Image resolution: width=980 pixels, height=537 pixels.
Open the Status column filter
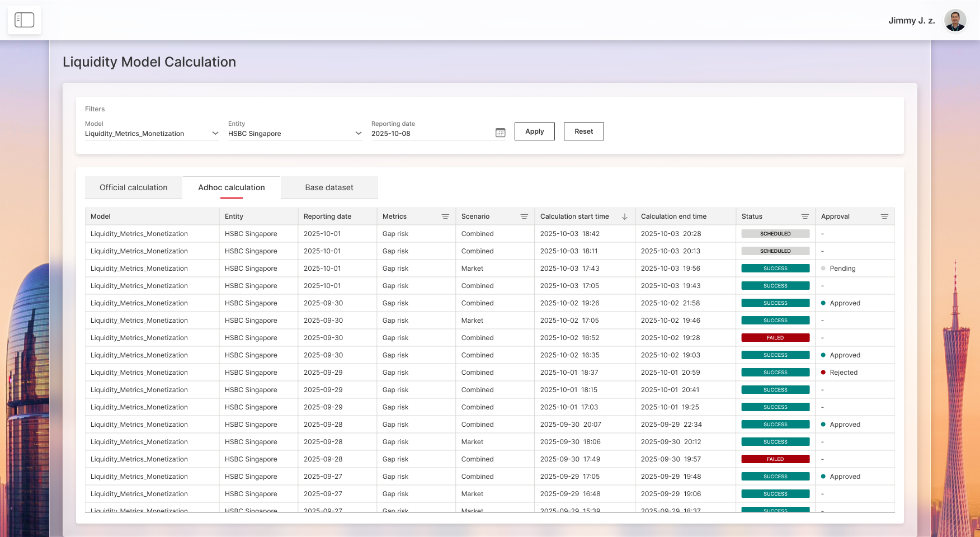(805, 216)
